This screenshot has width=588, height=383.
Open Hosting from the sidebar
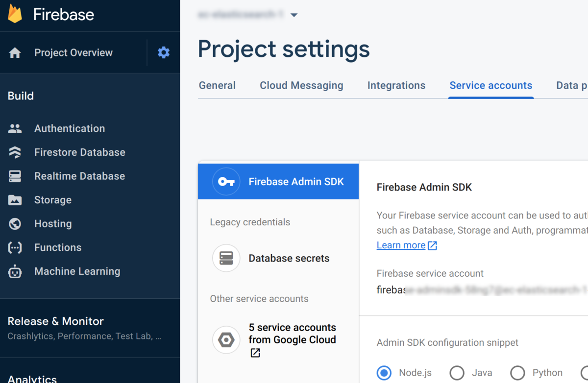click(x=52, y=223)
